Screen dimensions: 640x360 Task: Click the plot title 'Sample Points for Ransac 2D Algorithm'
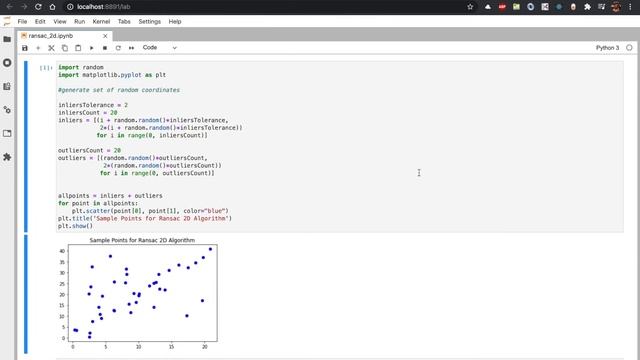142,240
